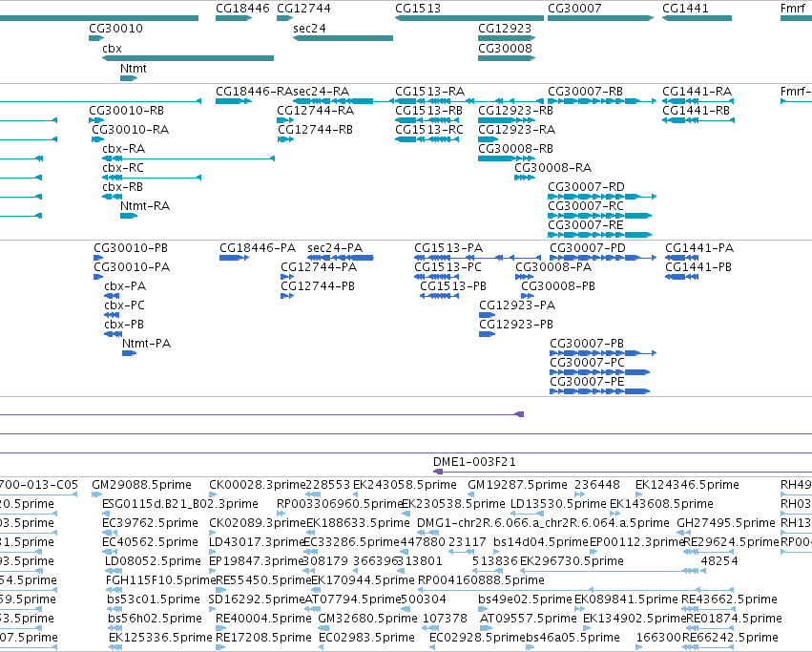
Task: Select the CG1441-RB transcript label
Action: click(696, 111)
